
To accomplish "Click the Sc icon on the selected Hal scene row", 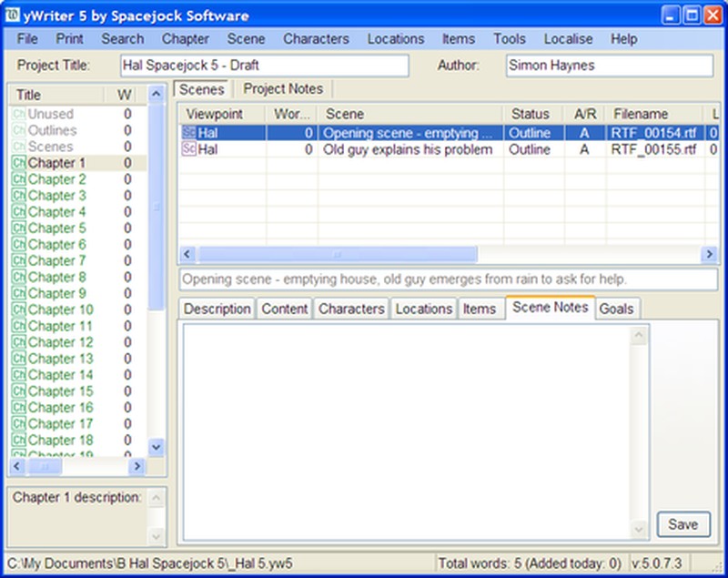I will pos(191,133).
